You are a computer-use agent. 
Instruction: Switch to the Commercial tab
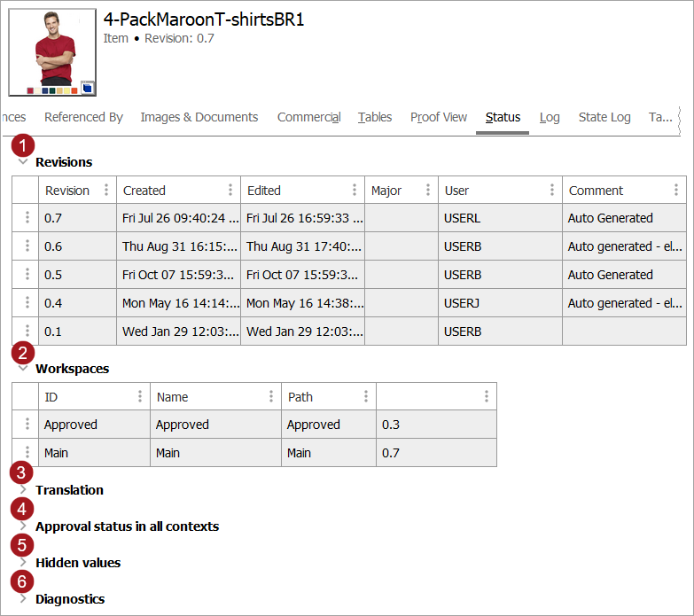tap(309, 117)
